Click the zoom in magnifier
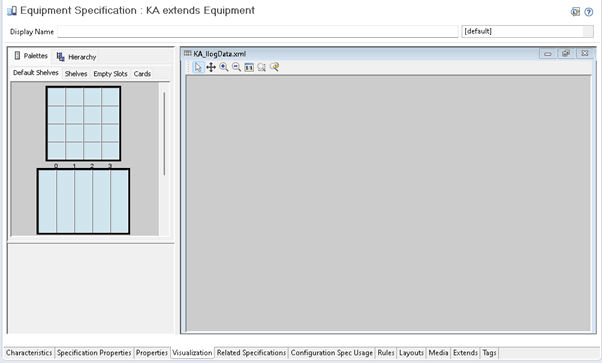 click(223, 67)
